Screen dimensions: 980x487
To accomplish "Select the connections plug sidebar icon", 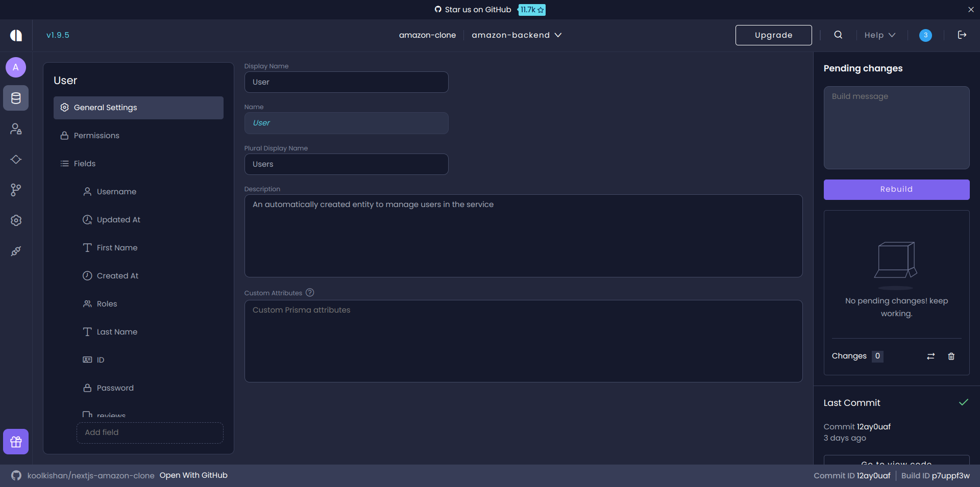I will click(x=16, y=251).
